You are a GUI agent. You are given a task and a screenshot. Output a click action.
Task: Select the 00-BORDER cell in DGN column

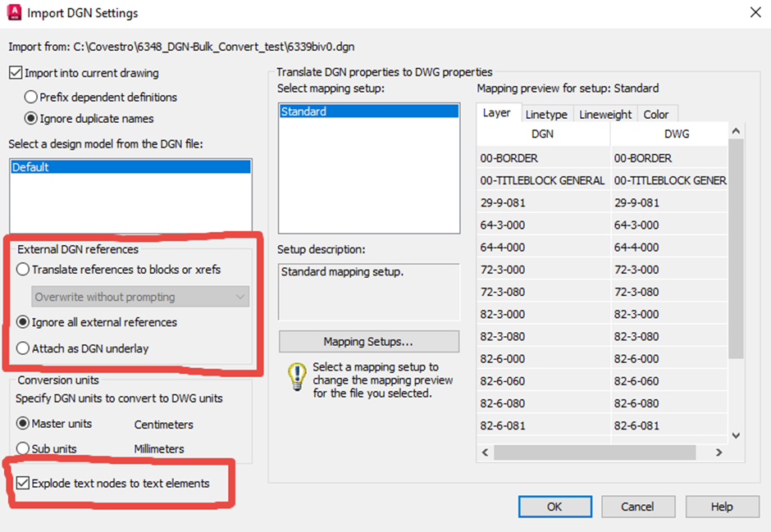[x=543, y=158]
